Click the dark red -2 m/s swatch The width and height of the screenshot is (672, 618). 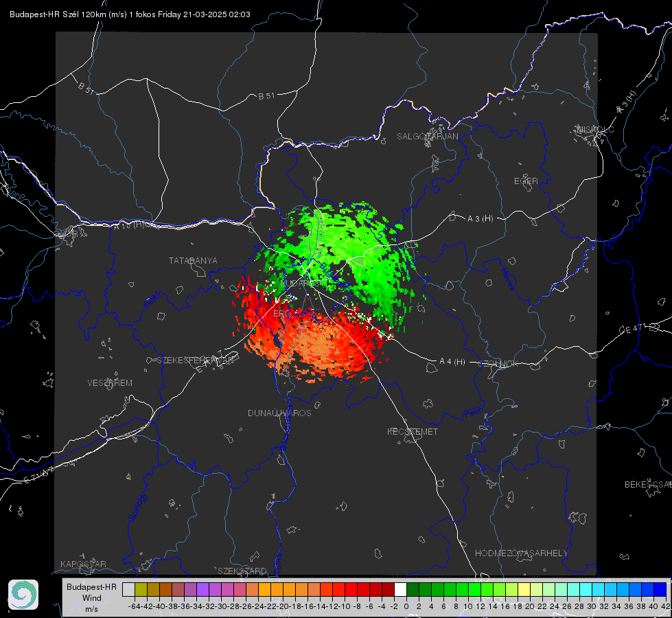point(388,589)
